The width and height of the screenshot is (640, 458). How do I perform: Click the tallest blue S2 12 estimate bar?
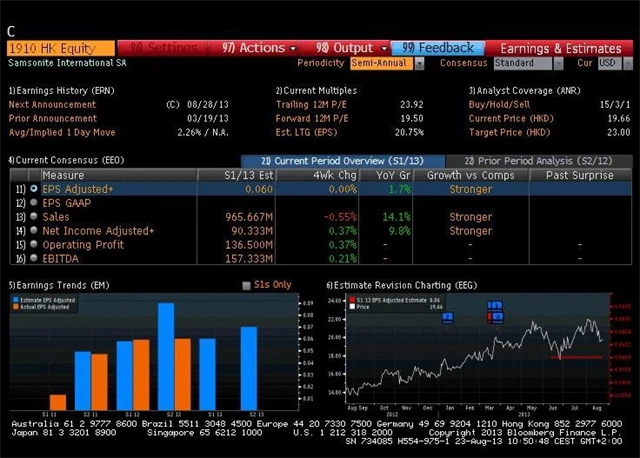pos(166,356)
